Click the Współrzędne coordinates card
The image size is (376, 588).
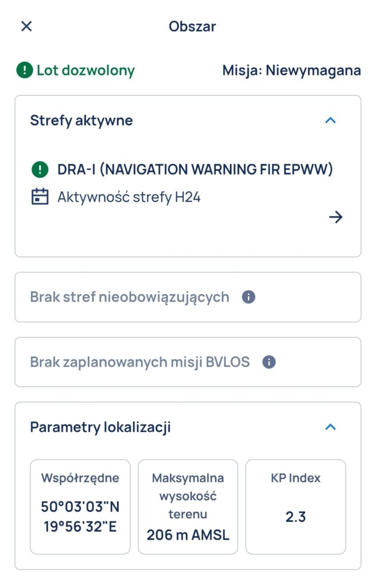(x=80, y=506)
